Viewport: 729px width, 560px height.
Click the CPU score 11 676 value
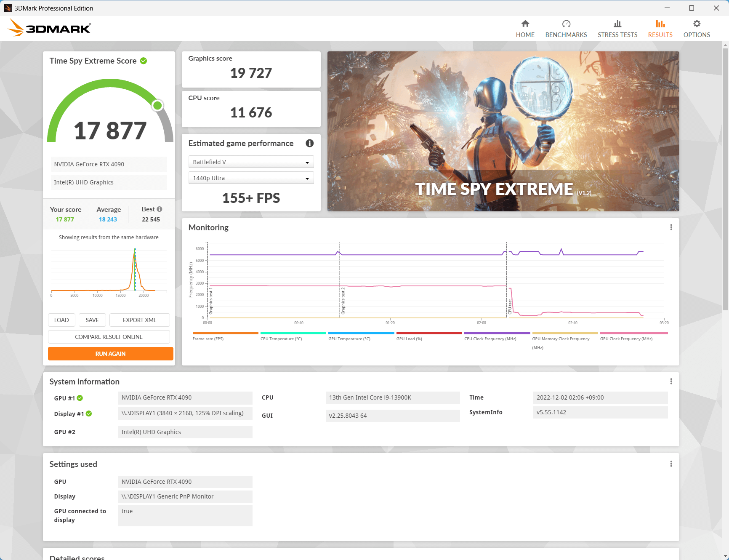click(251, 112)
